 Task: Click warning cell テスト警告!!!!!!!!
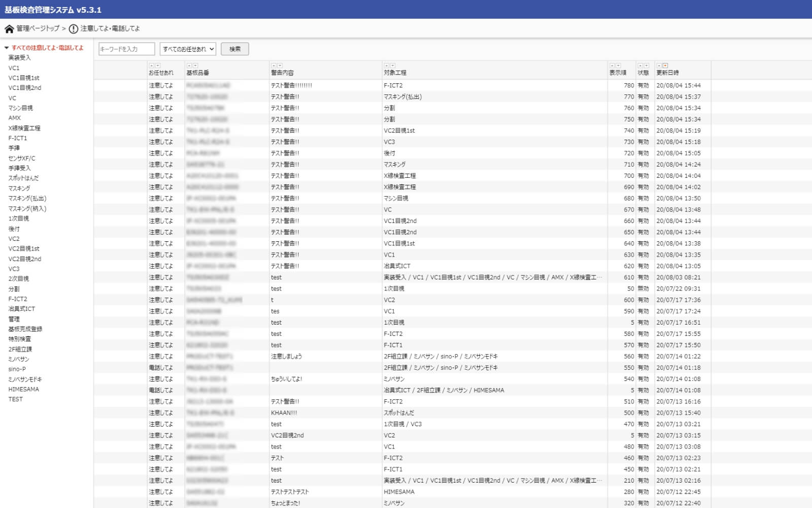(x=292, y=85)
